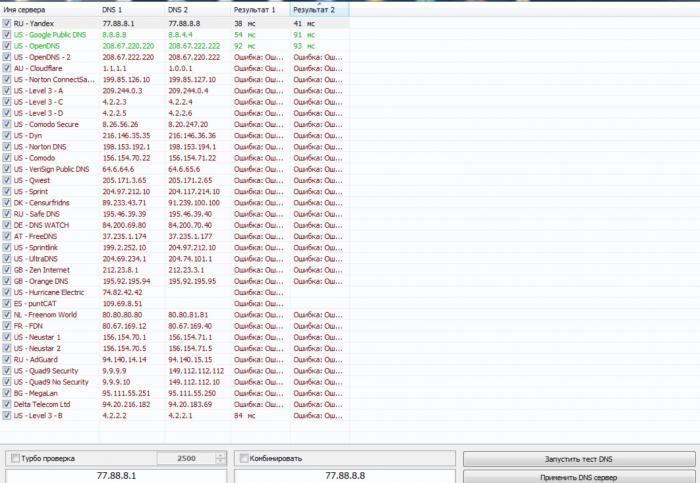Uncheck the AU - Cloudflare checkbox
Viewport: 700px width, 483px height.
pyautogui.click(x=7, y=68)
